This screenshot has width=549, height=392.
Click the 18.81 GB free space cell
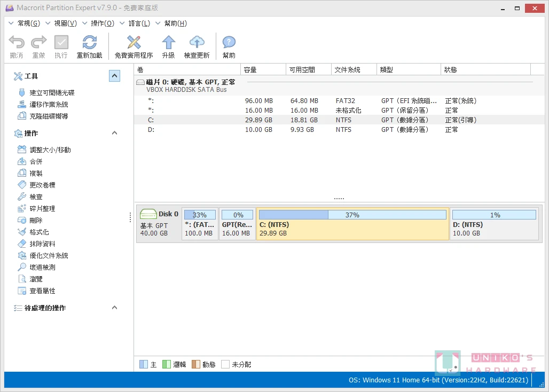coord(304,120)
